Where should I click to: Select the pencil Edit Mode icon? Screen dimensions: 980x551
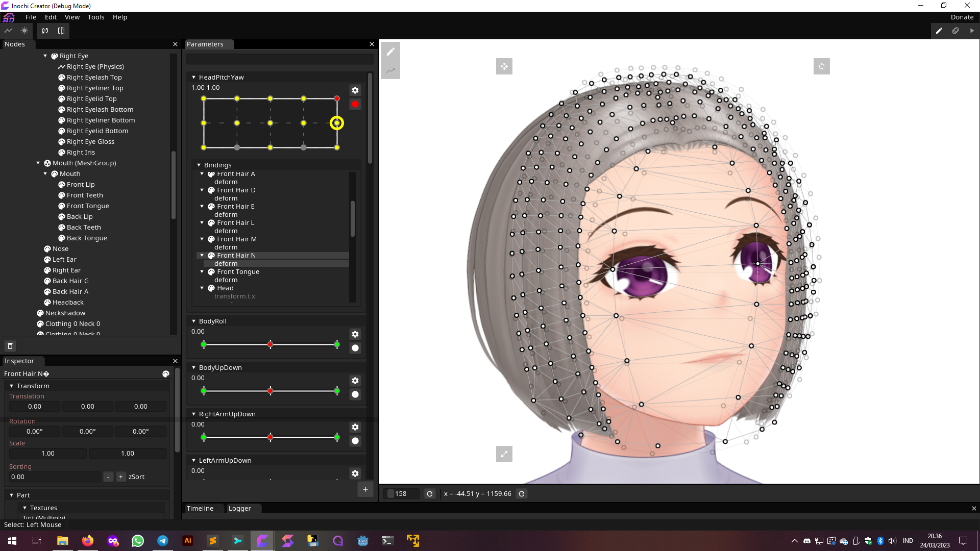(x=939, y=31)
